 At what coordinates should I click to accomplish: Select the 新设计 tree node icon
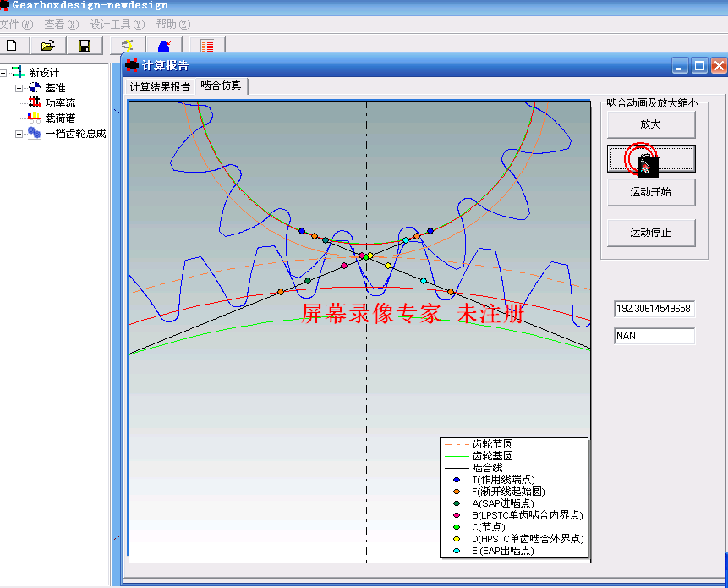pyautogui.click(x=18, y=72)
